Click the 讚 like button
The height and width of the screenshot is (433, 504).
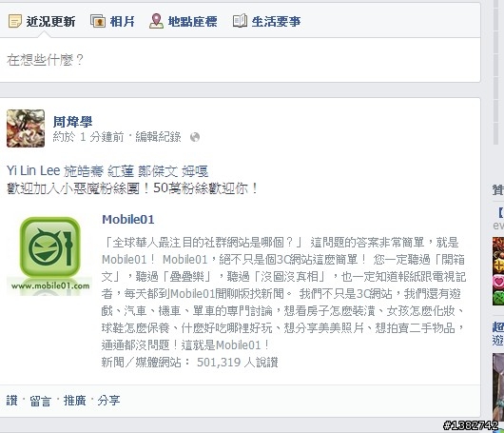12,401
